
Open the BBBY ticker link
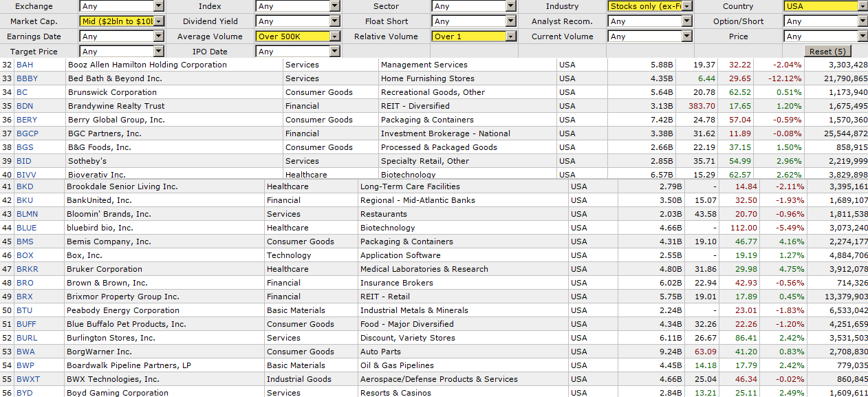(28, 78)
